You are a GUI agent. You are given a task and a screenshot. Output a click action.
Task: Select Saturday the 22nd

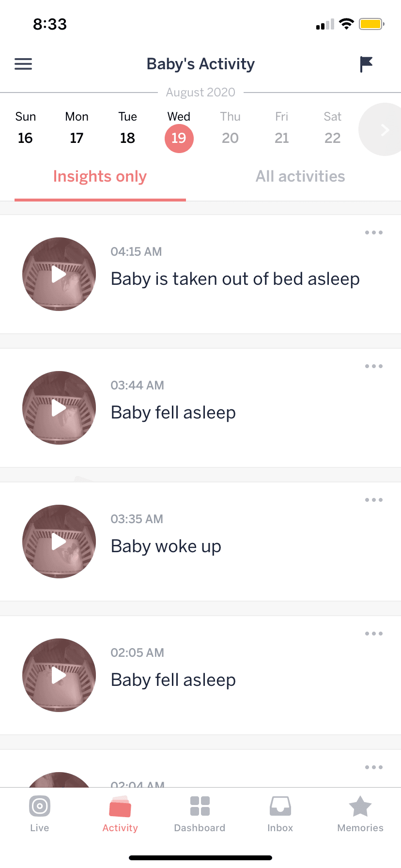(332, 138)
